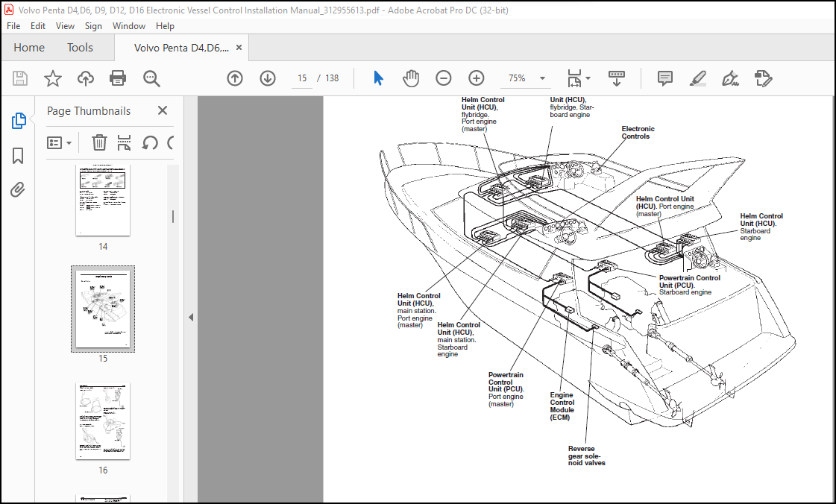Show the Page Thumbnails sidebar icon
The width and height of the screenshot is (836, 504).
[x=18, y=121]
